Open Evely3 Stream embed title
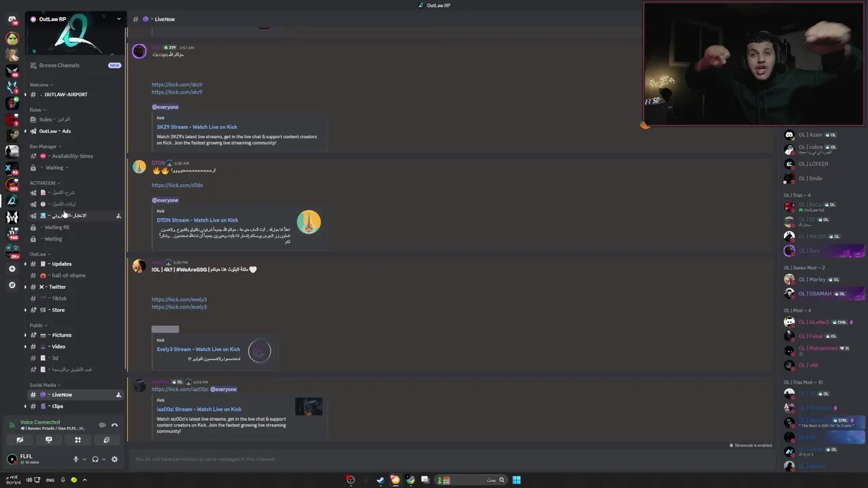This screenshot has height=488, width=868. [198, 349]
